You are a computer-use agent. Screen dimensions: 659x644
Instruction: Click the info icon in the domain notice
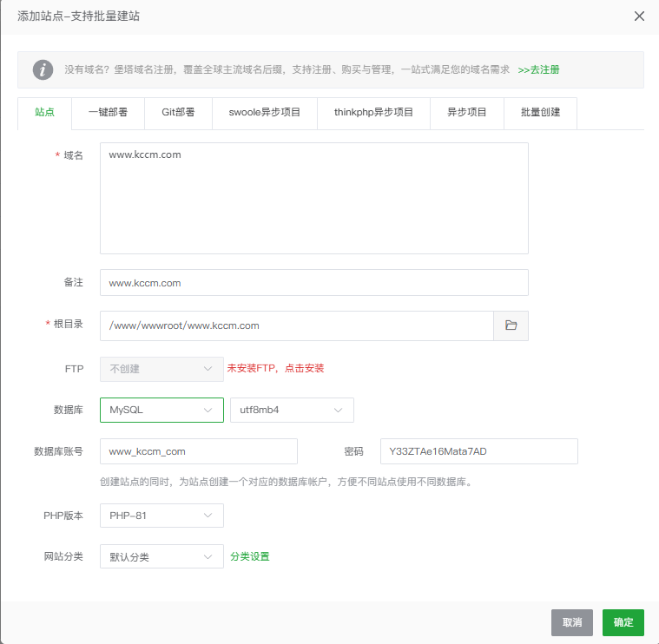[43, 69]
